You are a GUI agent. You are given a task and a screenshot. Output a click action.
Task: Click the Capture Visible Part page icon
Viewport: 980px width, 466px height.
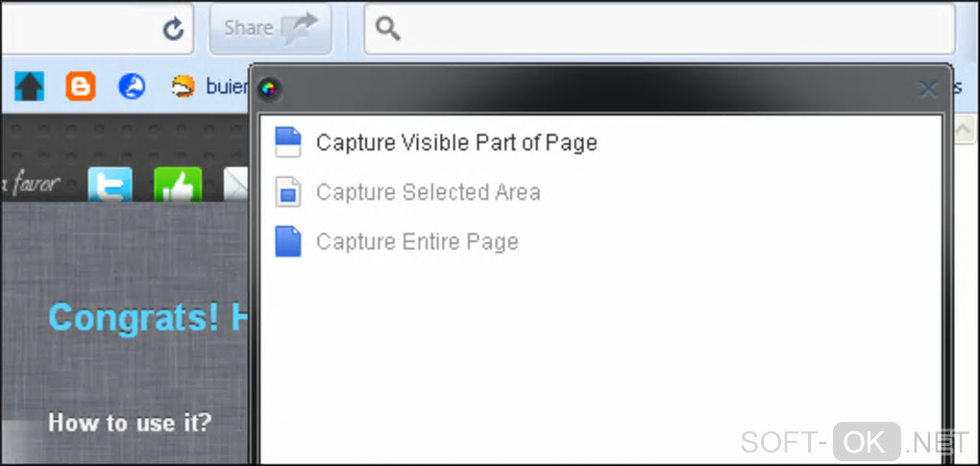coord(288,142)
